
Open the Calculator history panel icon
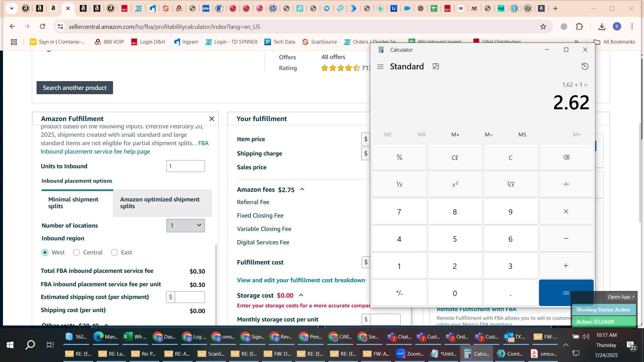pyautogui.click(x=585, y=66)
